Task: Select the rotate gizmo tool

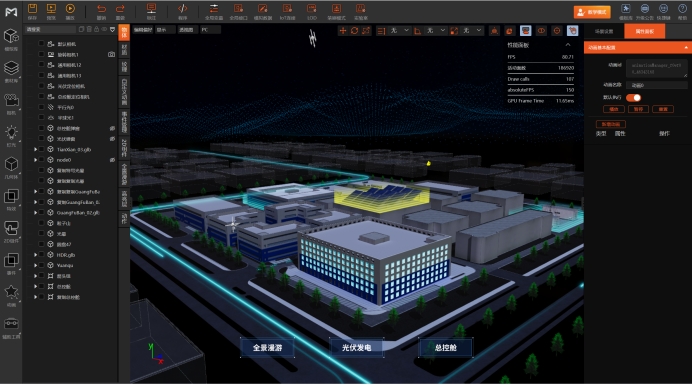Action: (x=354, y=30)
